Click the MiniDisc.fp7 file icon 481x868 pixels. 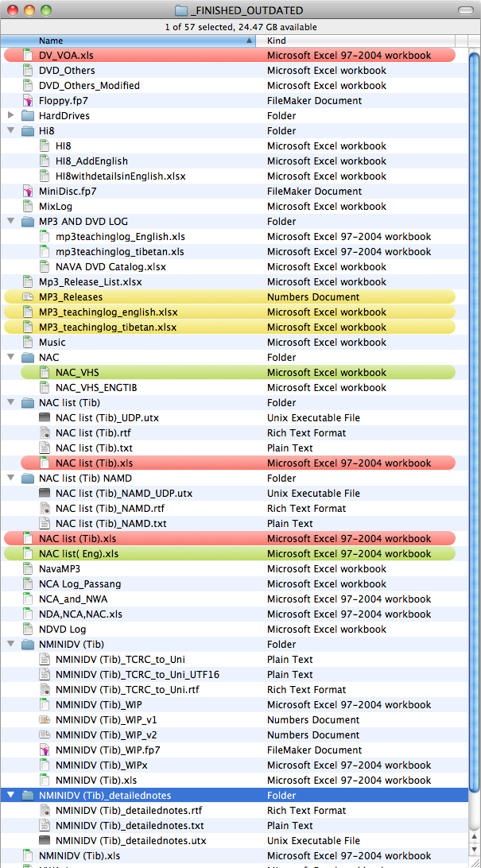(29, 192)
